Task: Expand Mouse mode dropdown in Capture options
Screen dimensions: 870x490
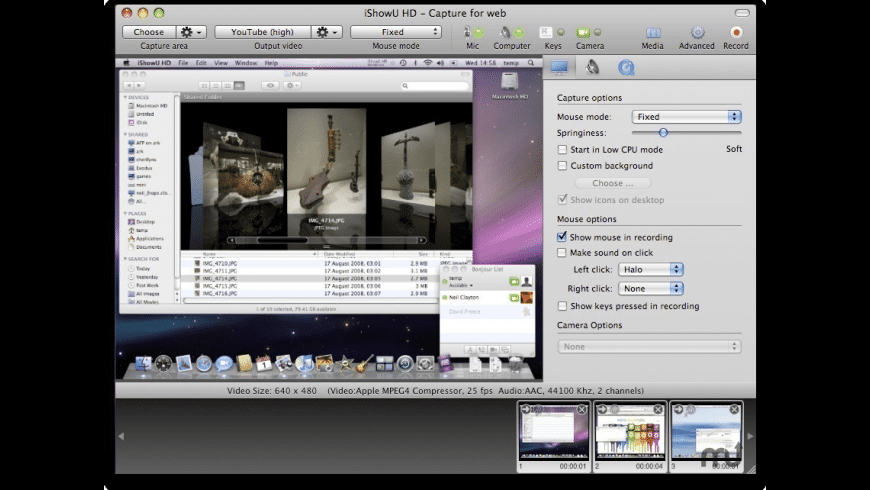Action: 686,117
